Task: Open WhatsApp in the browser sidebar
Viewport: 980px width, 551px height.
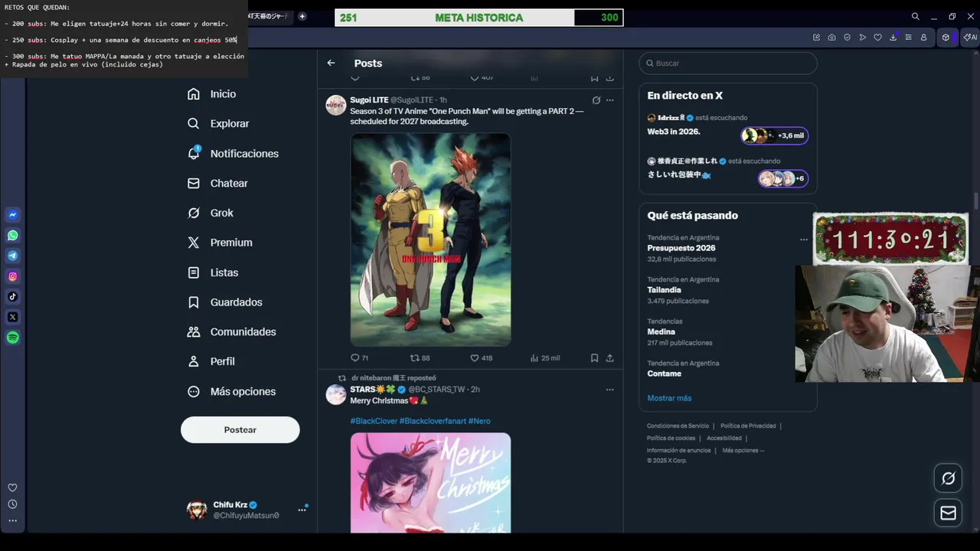Action: coord(13,236)
